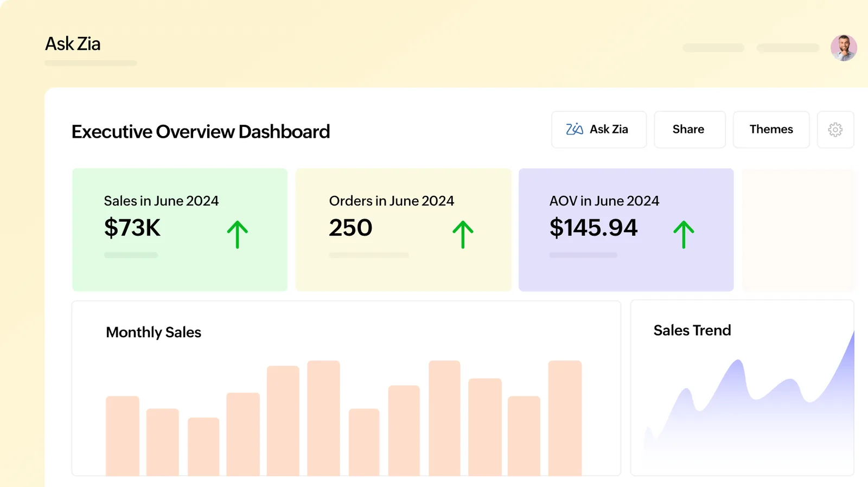Click the Ask Zia button
This screenshot has width=868, height=487.
[599, 130]
